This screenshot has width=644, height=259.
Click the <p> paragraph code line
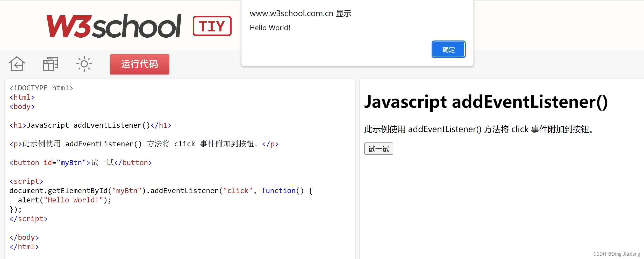click(x=144, y=144)
